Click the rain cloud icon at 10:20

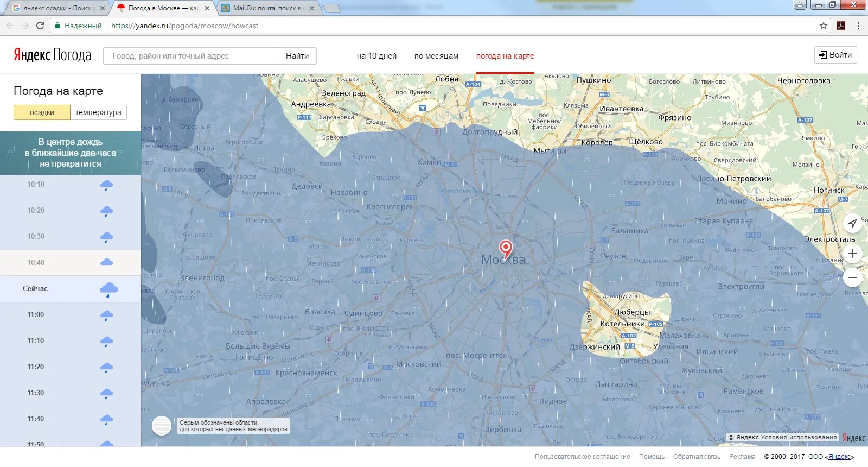click(x=106, y=211)
